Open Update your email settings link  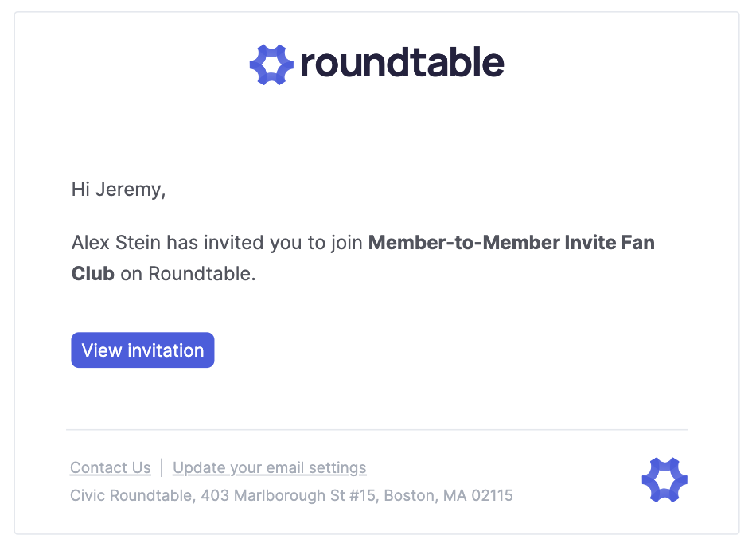point(270,467)
